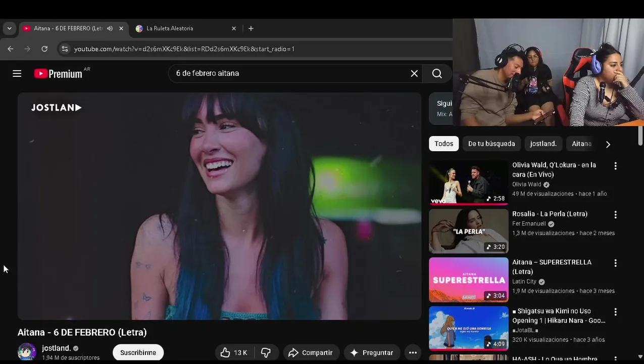The width and height of the screenshot is (644, 364).
Task: Open the jostland. channel name link
Action: click(56, 348)
